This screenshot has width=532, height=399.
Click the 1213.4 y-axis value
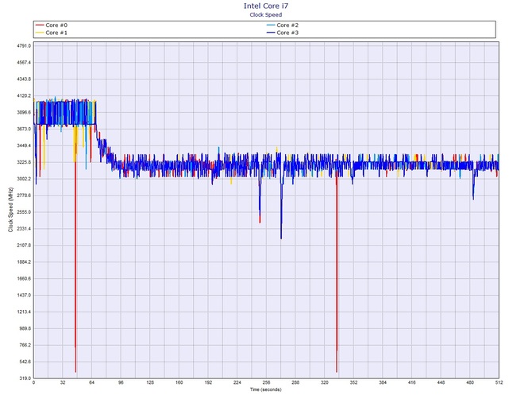click(24, 312)
